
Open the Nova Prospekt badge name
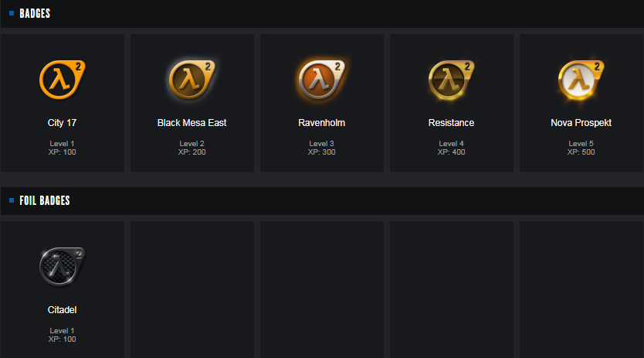click(581, 123)
